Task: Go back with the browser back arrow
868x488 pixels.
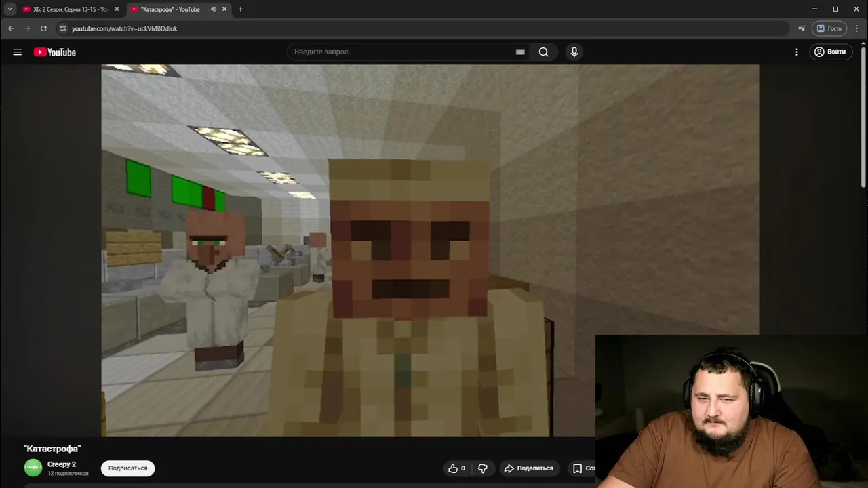Action: [11, 28]
